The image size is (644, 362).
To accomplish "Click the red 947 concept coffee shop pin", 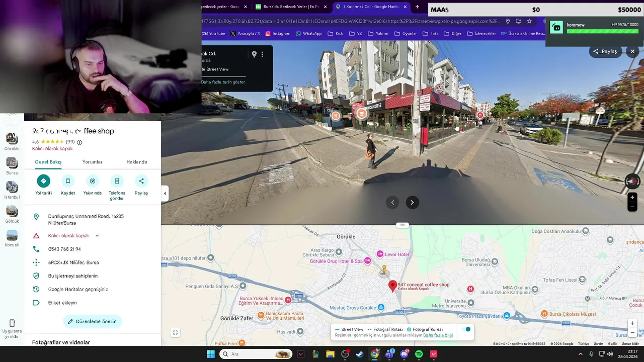I will (392, 286).
